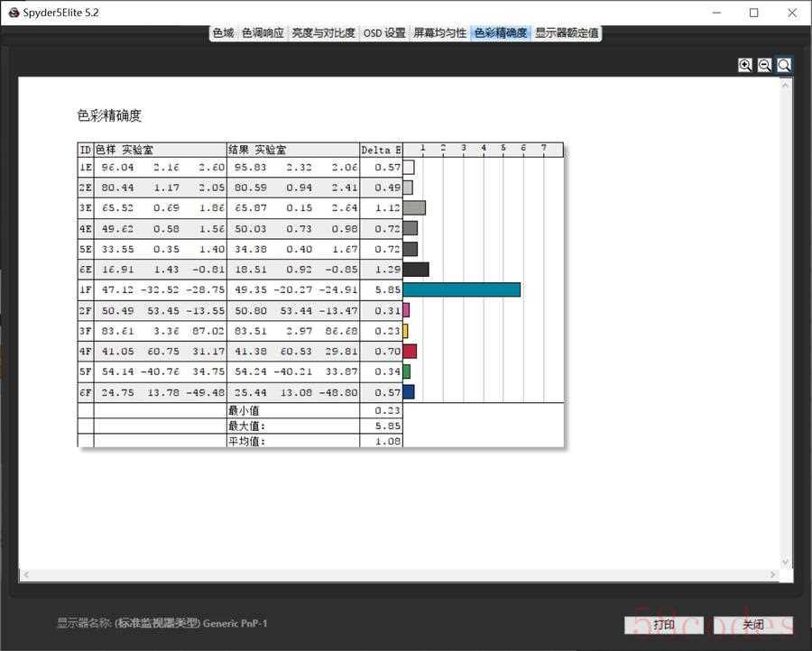Switch to the 色调响应 tab
The height and width of the screenshot is (651, 812).
click(x=263, y=33)
